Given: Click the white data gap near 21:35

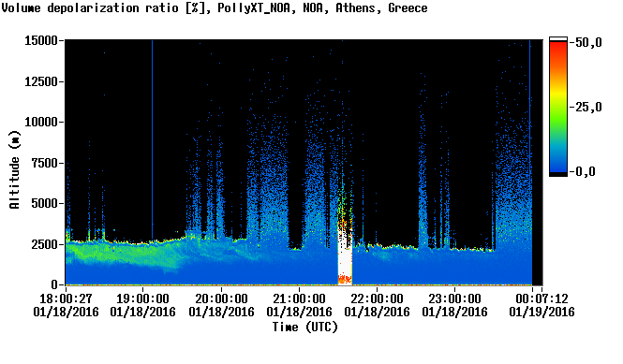Looking at the screenshot, I should (x=345, y=260).
